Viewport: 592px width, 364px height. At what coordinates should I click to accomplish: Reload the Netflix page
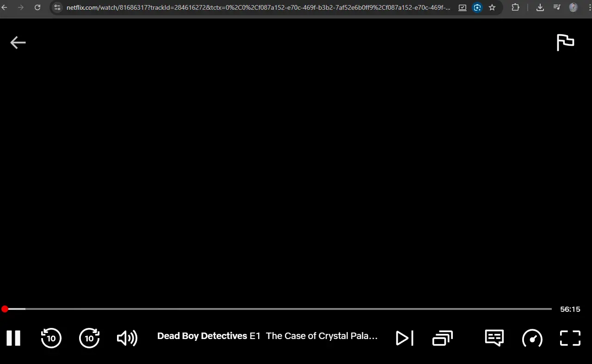click(x=37, y=7)
